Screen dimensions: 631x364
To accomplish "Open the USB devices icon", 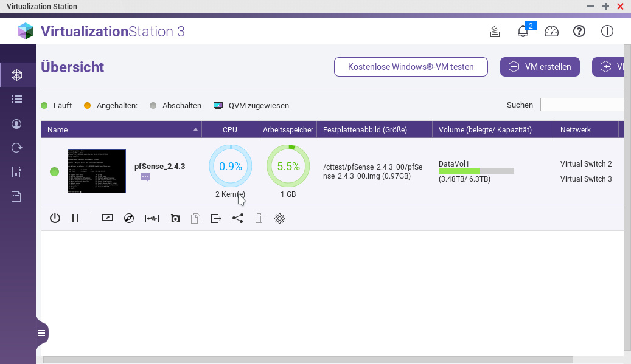I will pyautogui.click(x=152, y=218).
